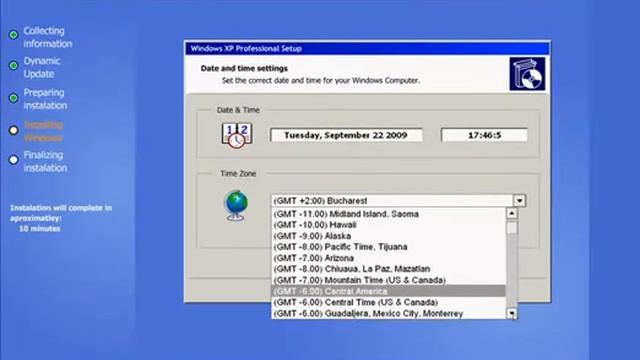Image resolution: width=640 pixels, height=360 pixels.
Task: Click the Windows XP Professional Setup title bar
Action: click(x=367, y=49)
